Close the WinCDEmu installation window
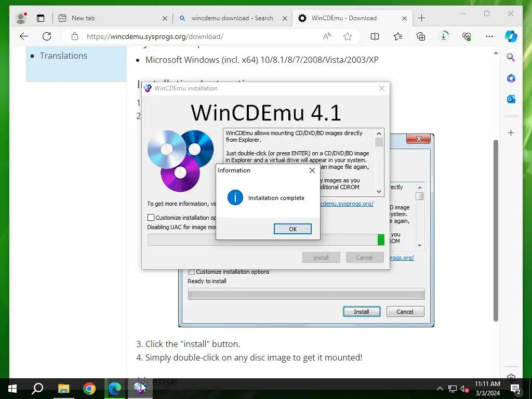This screenshot has width=532, height=399. pyautogui.click(x=382, y=88)
